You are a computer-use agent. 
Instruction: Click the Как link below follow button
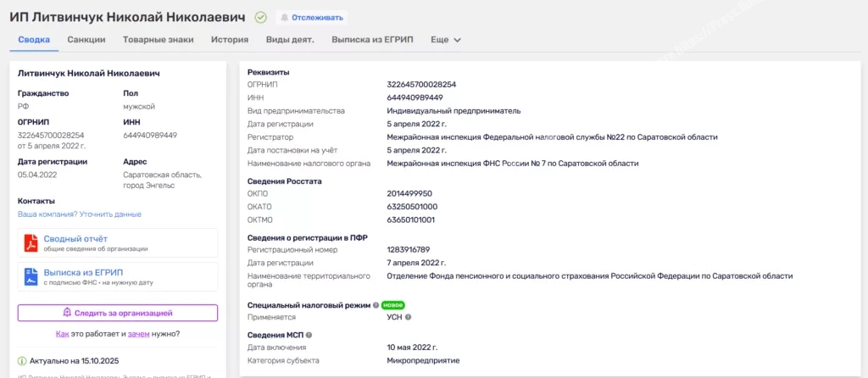click(x=62, y=334)
